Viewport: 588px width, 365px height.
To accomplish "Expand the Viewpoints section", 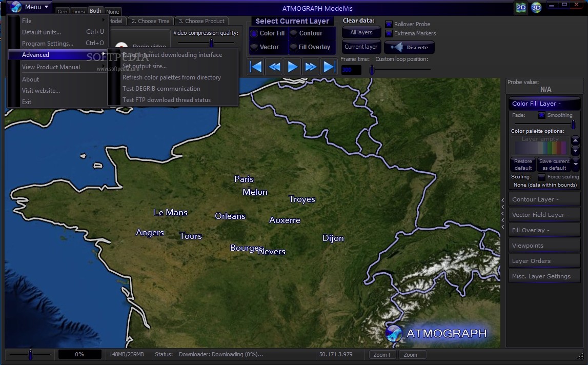I will click(544, 246).
